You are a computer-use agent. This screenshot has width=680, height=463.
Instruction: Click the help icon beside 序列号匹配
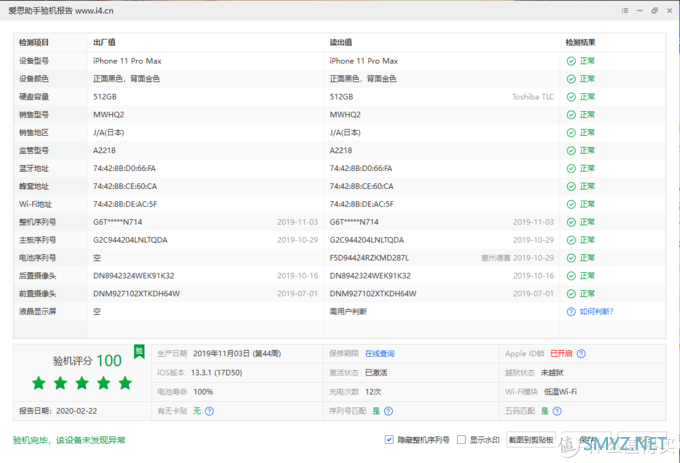pyautogui.click(x=389, y=411)
